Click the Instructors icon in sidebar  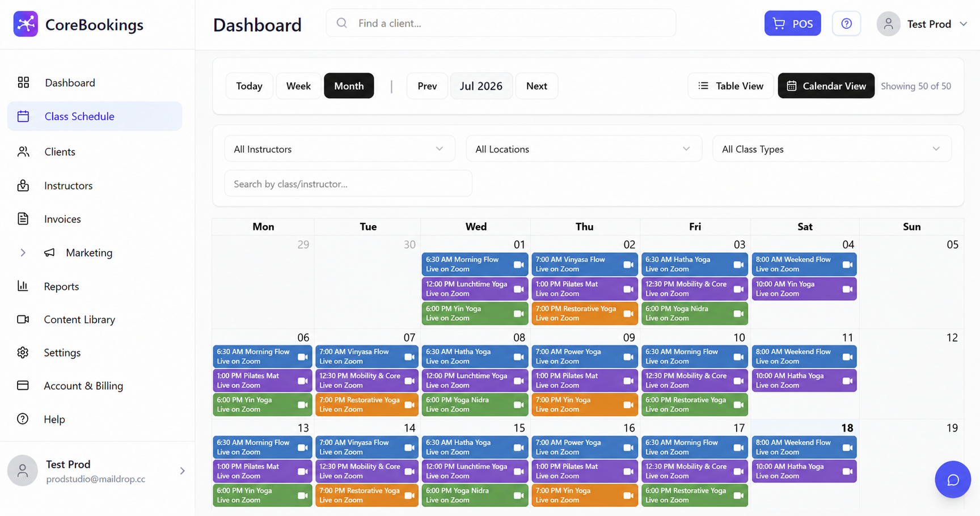(x=23, y=185)
